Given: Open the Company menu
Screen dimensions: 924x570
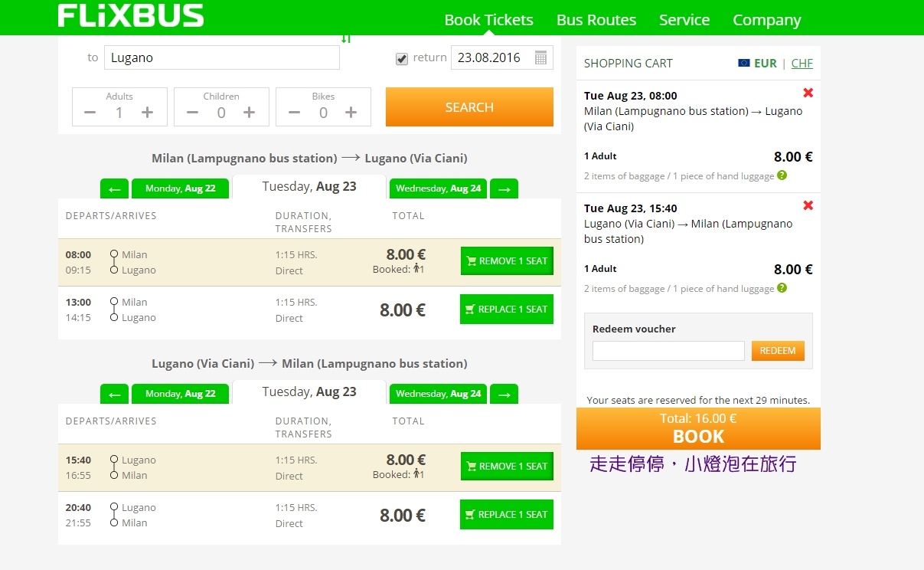Looking at the screenshot, I should (x=767, y=20).
